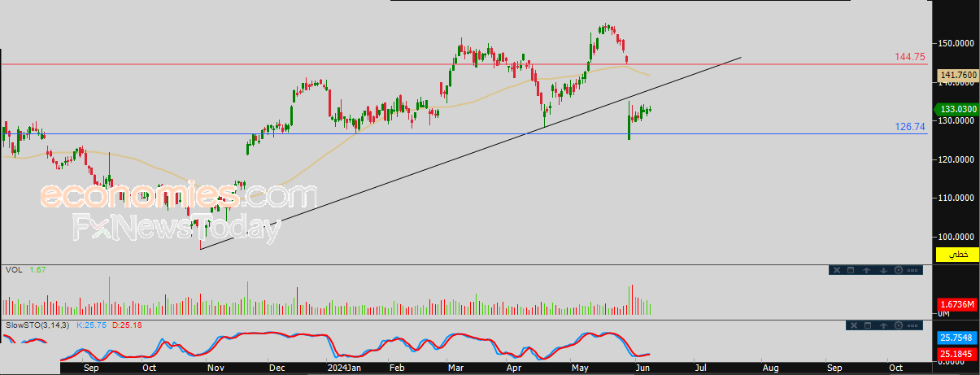Image resolution: width=980 pixels, height=375 pixels.
Task: Close the SlowSTO indicator pane
Action: click(854, 325)
